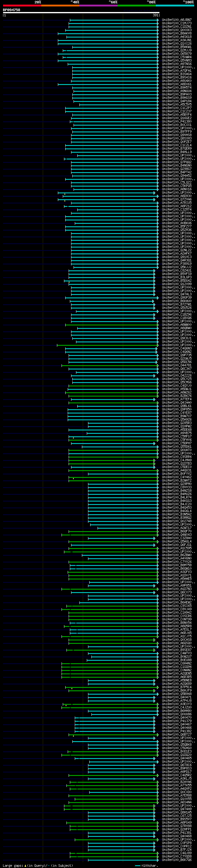Select the UniRef100_Q6BT27 label
The image size is (197, 868).
point(177,735)
